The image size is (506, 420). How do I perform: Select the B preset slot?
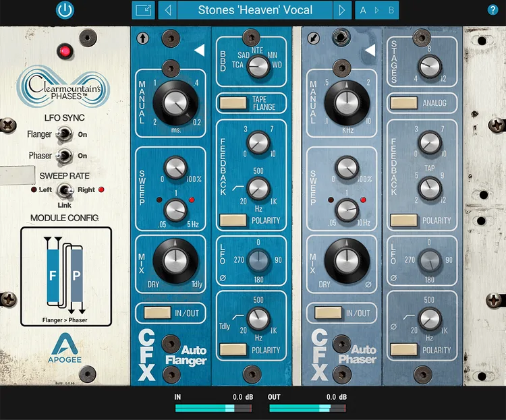(x=390, y=10)
